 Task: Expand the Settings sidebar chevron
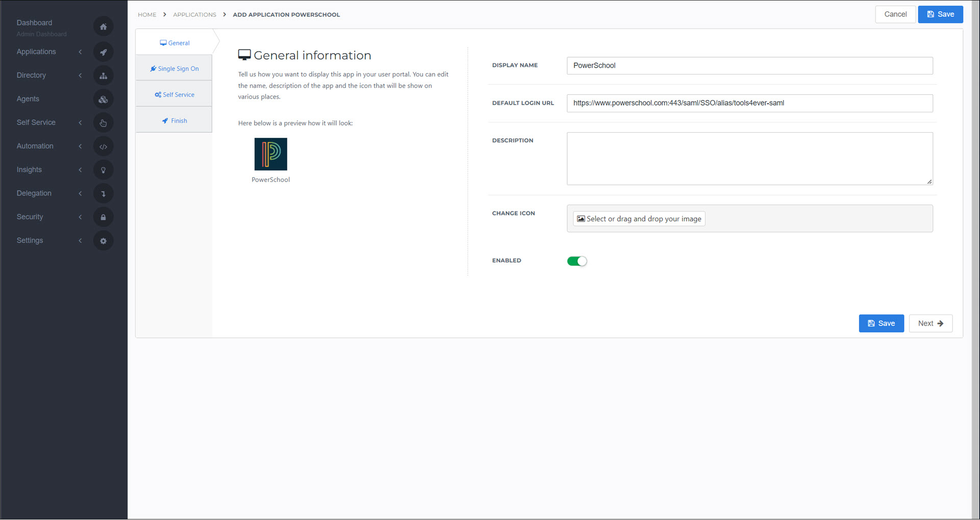click(80, 241)
